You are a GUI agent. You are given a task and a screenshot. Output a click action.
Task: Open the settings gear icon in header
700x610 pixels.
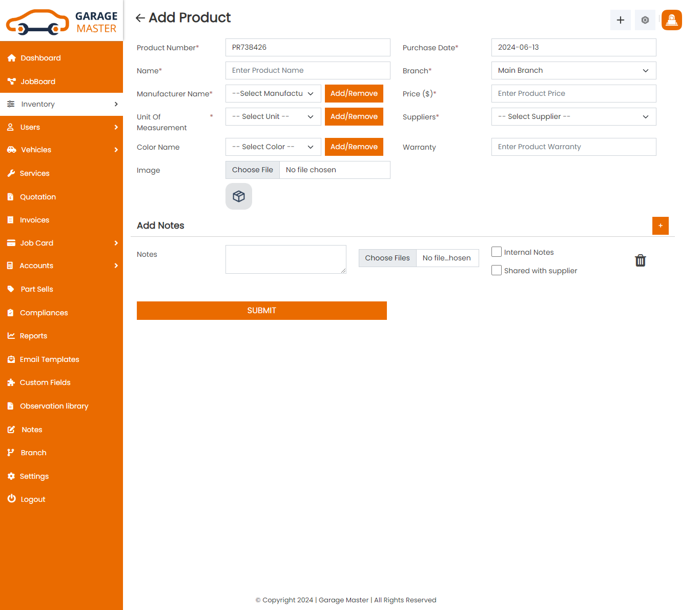[x=645, y=20]
